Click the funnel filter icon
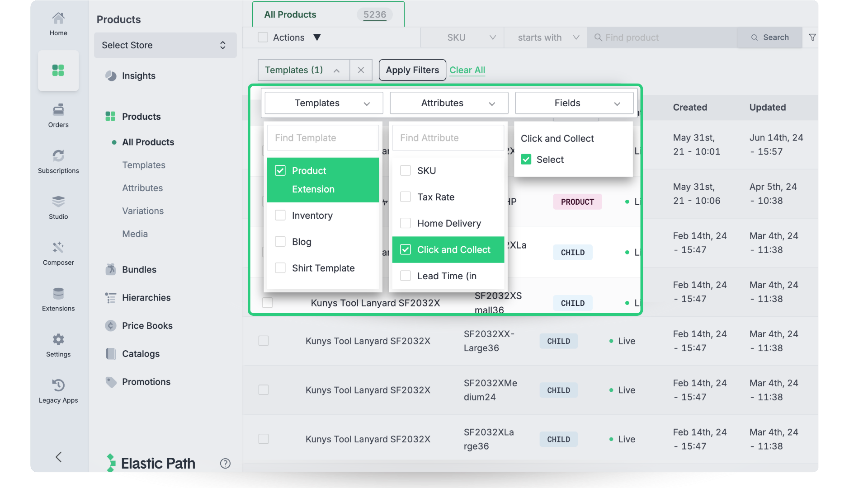 coord(812,38)
